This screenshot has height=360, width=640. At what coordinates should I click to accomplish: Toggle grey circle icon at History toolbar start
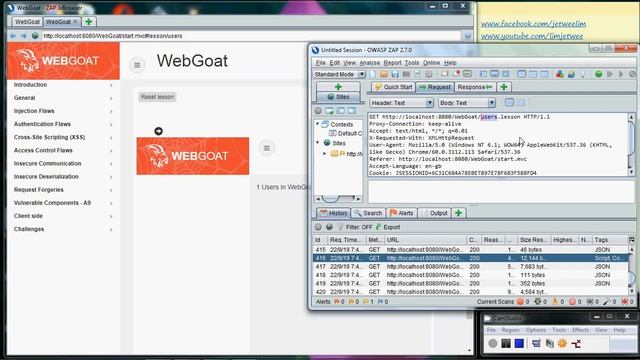pos(318,227)
